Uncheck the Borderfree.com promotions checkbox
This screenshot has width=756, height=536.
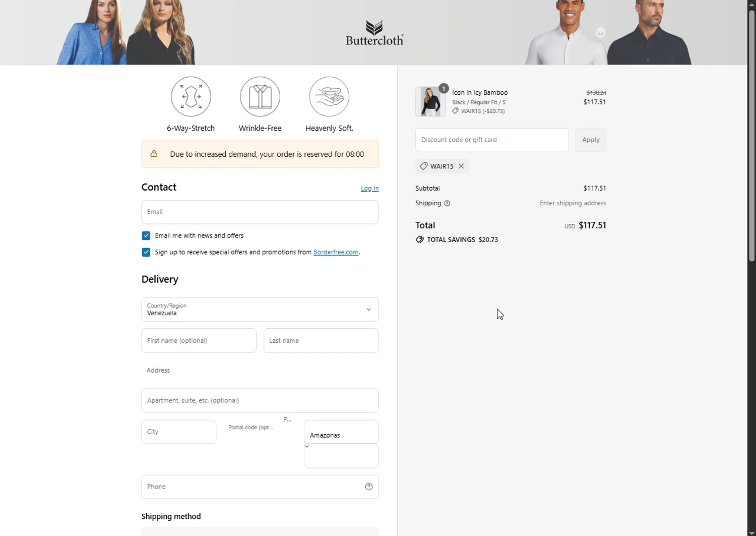pyautogui.click(x=146, y=252)
